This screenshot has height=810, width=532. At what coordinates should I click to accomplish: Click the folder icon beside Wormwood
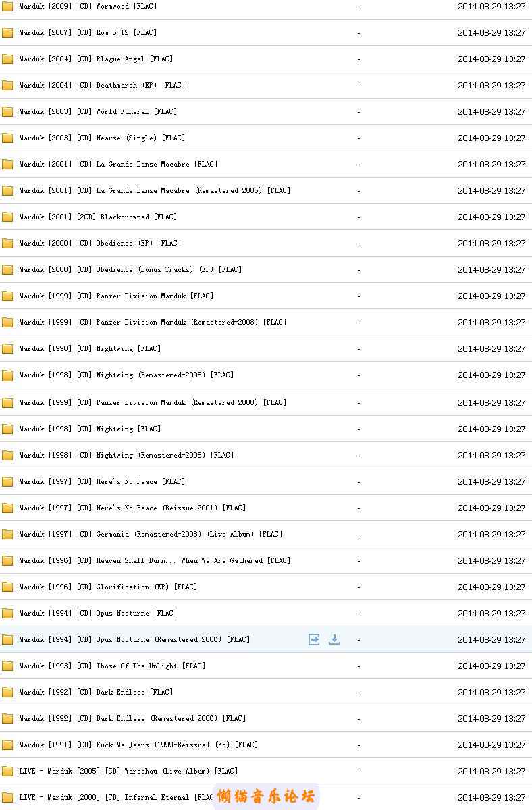pos(7,6)
